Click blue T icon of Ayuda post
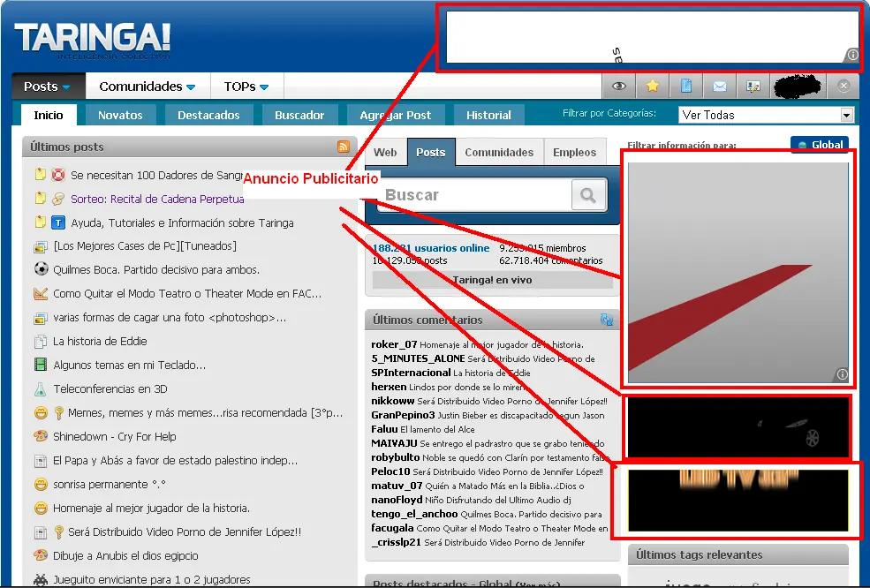870x588 pixels. pyautogui.click(x=58, y=222)
